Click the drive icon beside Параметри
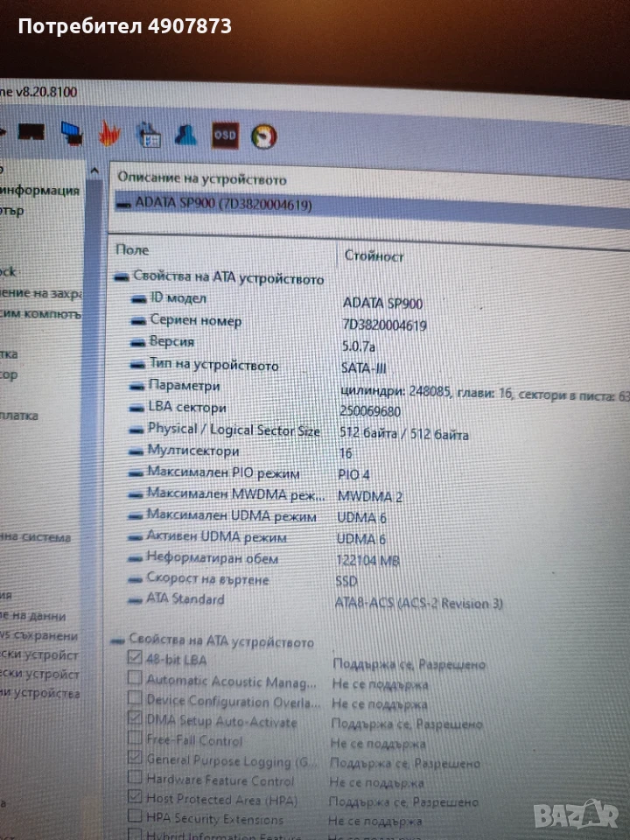 [x=137, y=386]
